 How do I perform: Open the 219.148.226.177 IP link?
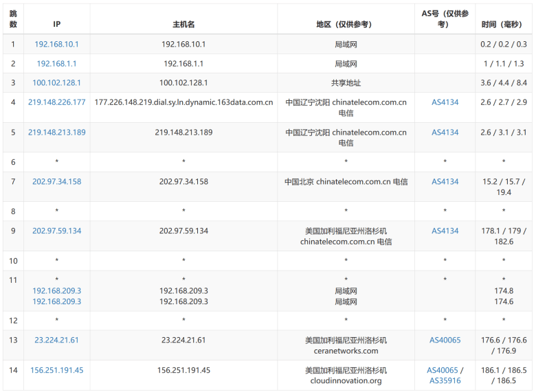point(57,102)
